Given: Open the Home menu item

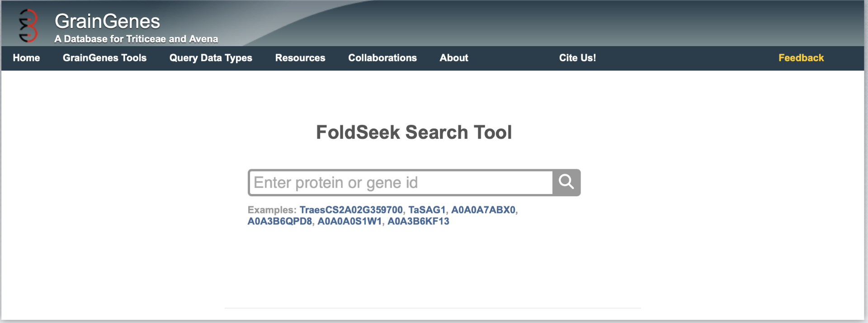Looking at the screenshot, I should tap(26, 58).
